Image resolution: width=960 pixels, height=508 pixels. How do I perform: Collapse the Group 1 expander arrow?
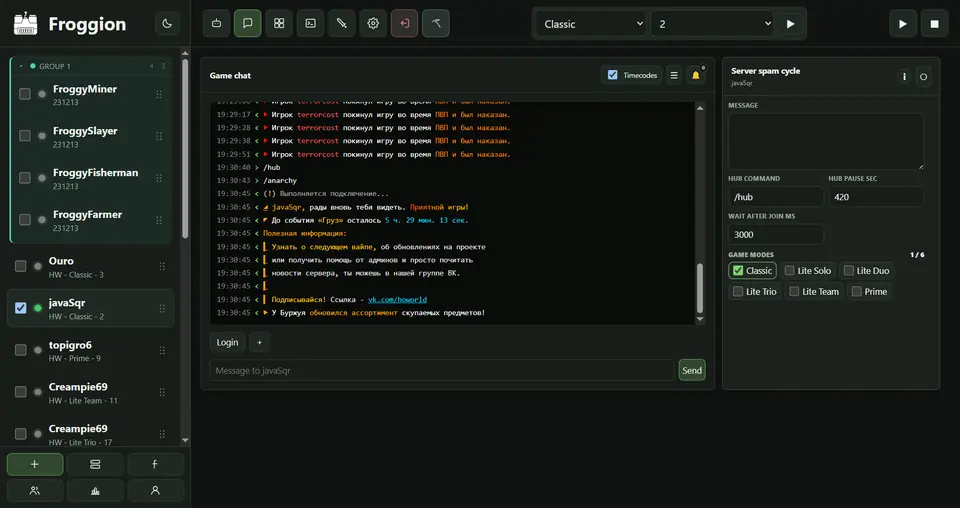tap(21, 66)
